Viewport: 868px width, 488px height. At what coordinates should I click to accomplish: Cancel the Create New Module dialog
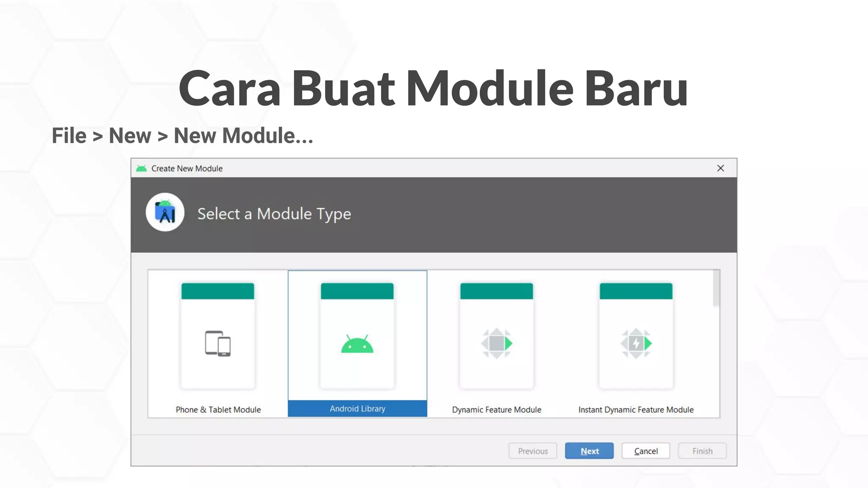[646, 451]
